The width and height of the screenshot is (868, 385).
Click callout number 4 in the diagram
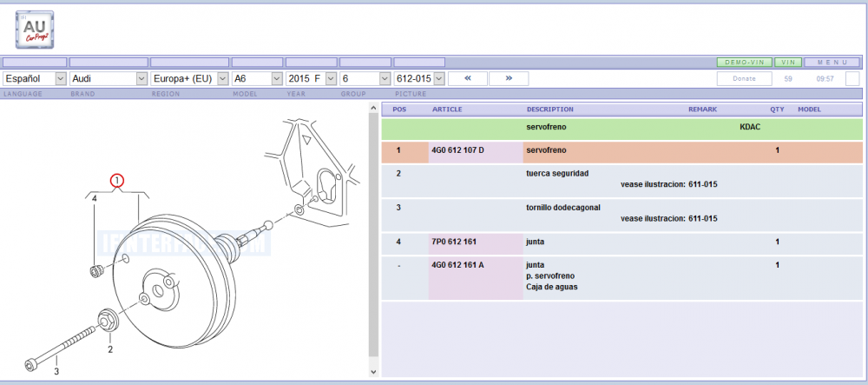(95, 199)
